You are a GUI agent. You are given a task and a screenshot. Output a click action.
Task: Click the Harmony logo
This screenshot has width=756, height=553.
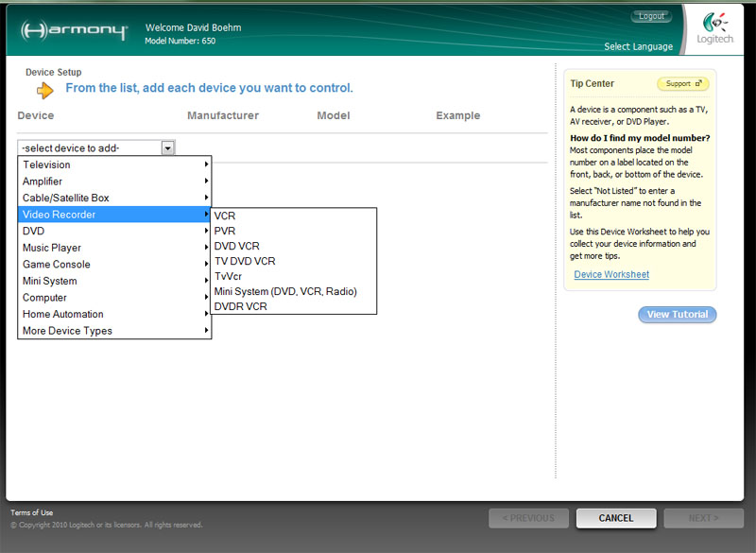pyautogui.click(x=74, y=30)
